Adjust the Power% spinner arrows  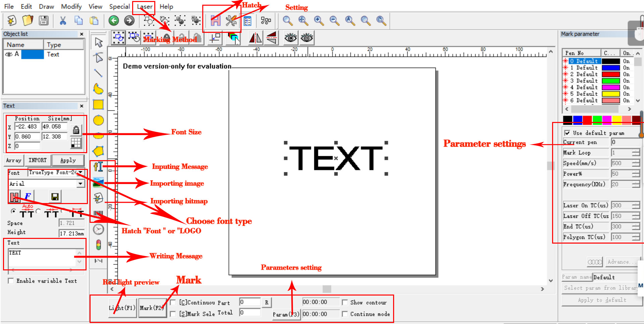coord(636,174)
